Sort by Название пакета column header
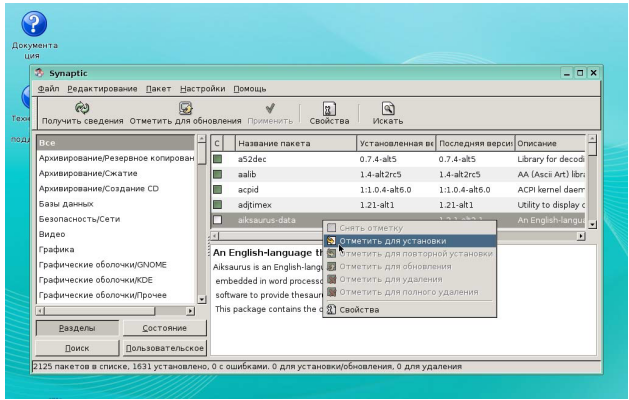The height and width of the screenshot is (400, 629). [x=296, y=143]
